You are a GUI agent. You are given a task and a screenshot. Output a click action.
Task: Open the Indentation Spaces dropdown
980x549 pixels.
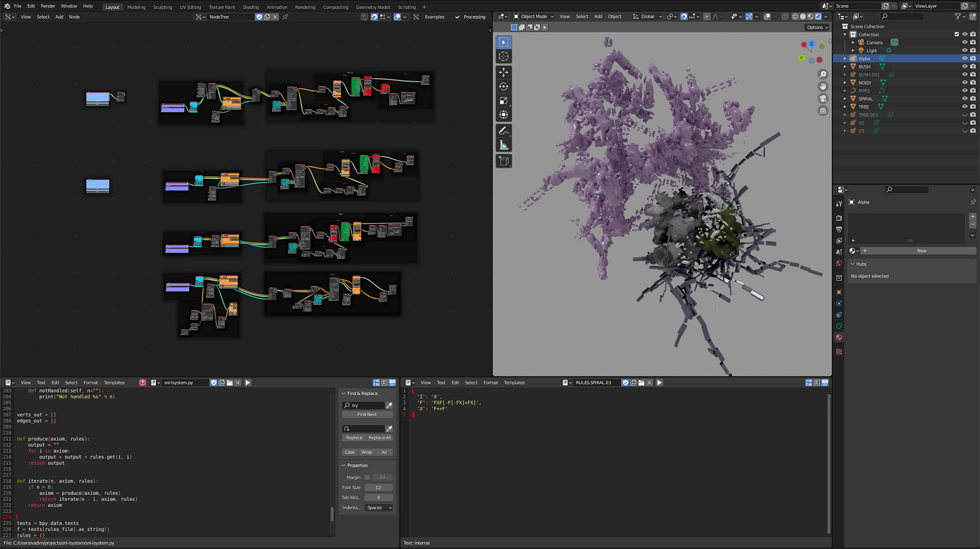coord(379,508)
